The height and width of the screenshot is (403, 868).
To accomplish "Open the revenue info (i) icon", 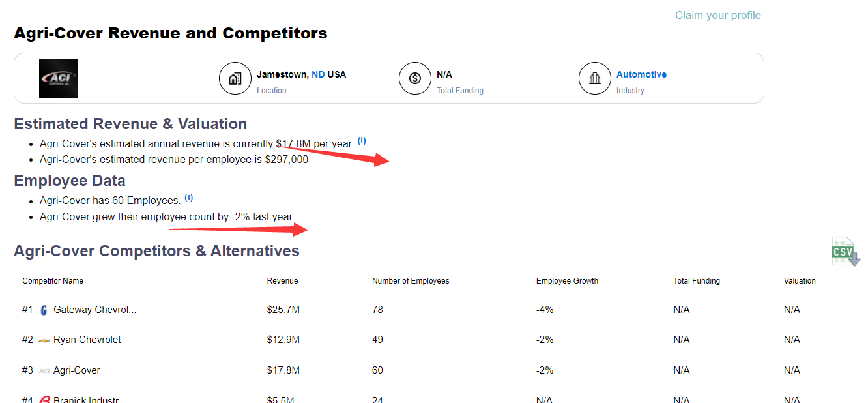I will coord(362,141).
